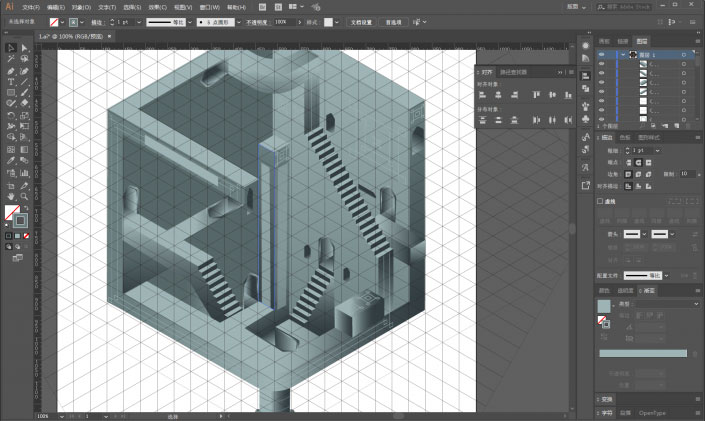Set Align Stroke to Center
This screenshot has width=705, height=421.
(629, 186)
